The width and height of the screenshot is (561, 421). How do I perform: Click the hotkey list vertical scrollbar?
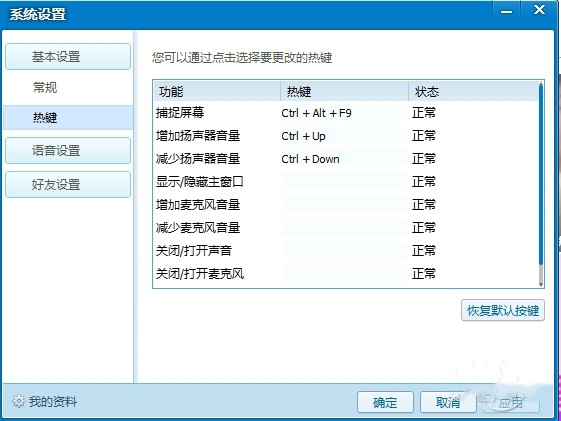point(541,184)
